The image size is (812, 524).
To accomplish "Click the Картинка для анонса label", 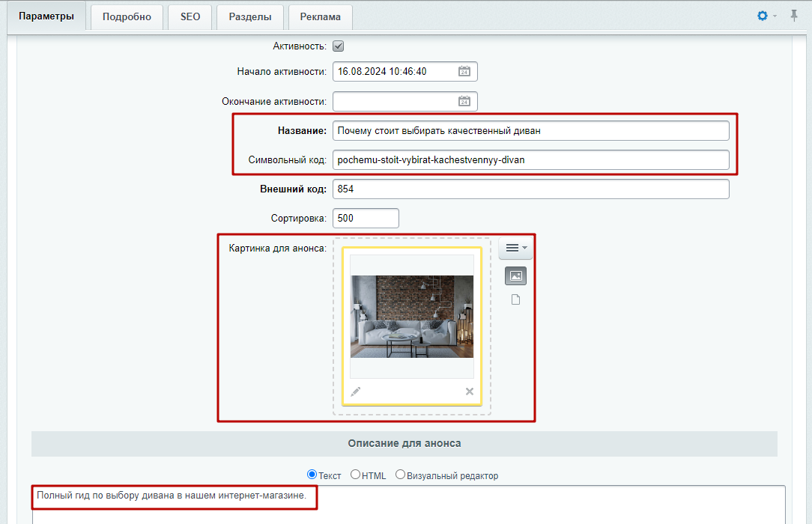I will [278, 249].
